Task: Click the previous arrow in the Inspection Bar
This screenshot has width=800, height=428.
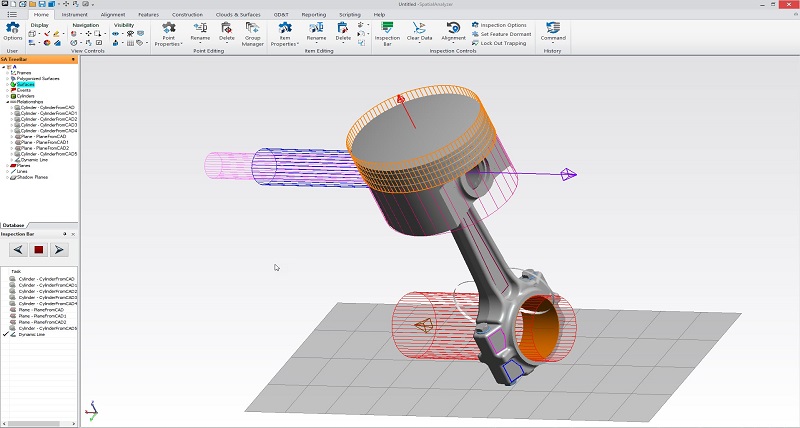Action: click(x=18, y=249)
